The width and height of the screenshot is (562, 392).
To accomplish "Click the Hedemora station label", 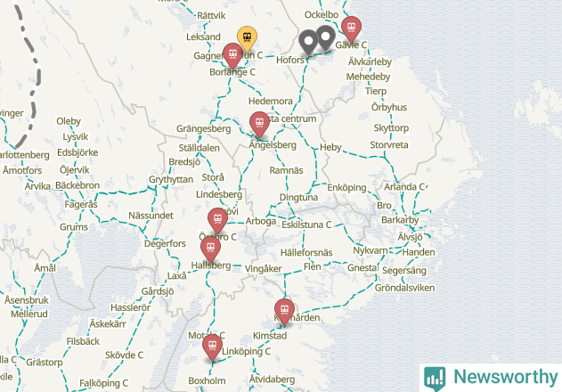I will click(x=271, y=102).
